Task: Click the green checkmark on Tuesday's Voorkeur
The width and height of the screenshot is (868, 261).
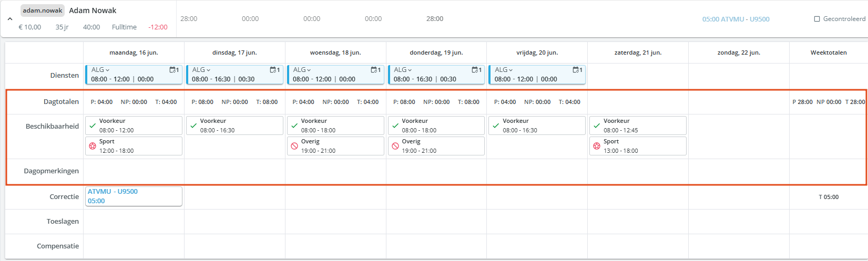Action: [193, 126]
